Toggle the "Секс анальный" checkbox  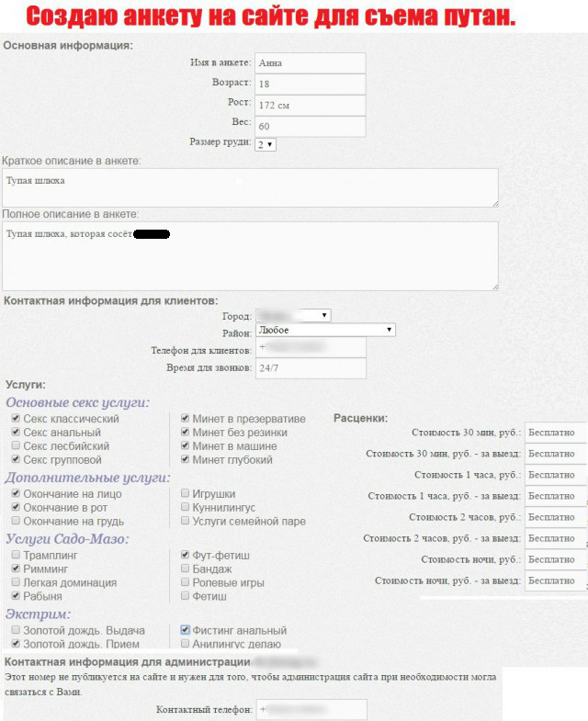pos(17,432)
